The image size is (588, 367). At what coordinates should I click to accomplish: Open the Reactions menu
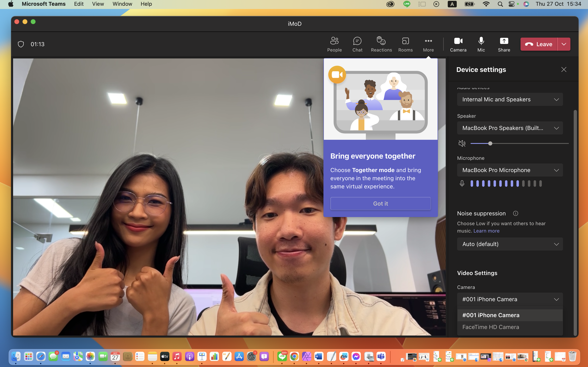(x=381, y=44)
